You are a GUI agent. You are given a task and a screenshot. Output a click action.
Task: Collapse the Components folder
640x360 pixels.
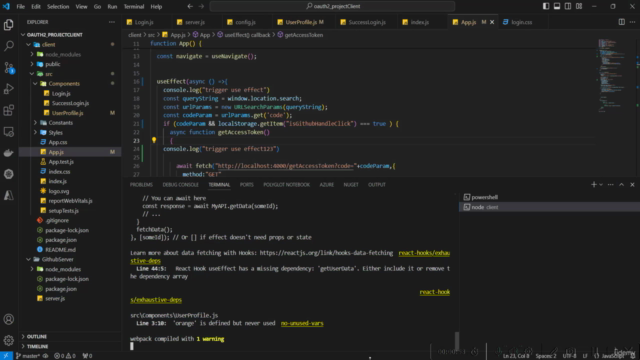(x=35, y=84)
